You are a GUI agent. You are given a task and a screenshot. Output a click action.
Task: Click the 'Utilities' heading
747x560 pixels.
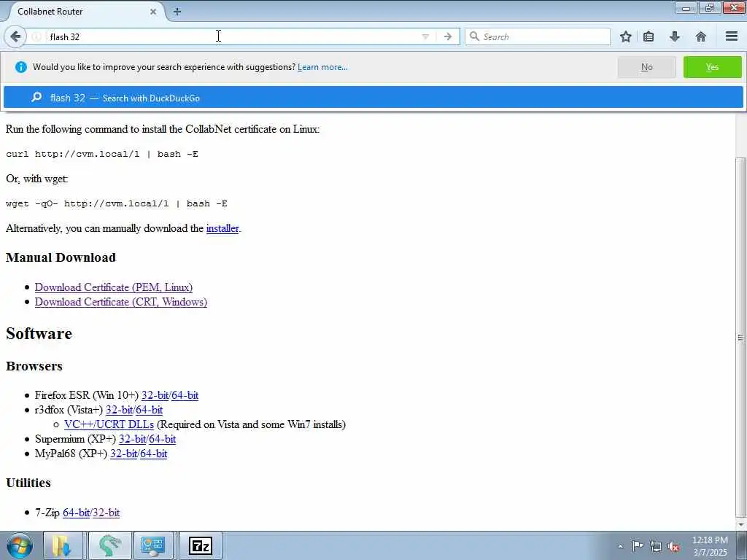click(x=28, y=483)
